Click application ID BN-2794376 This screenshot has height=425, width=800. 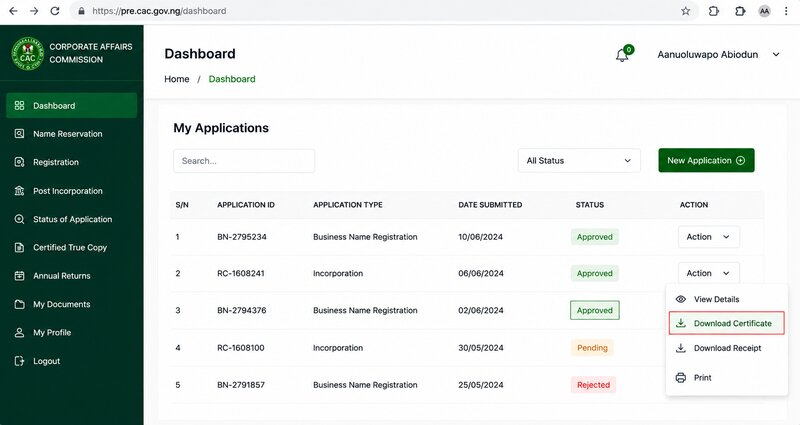242,310
